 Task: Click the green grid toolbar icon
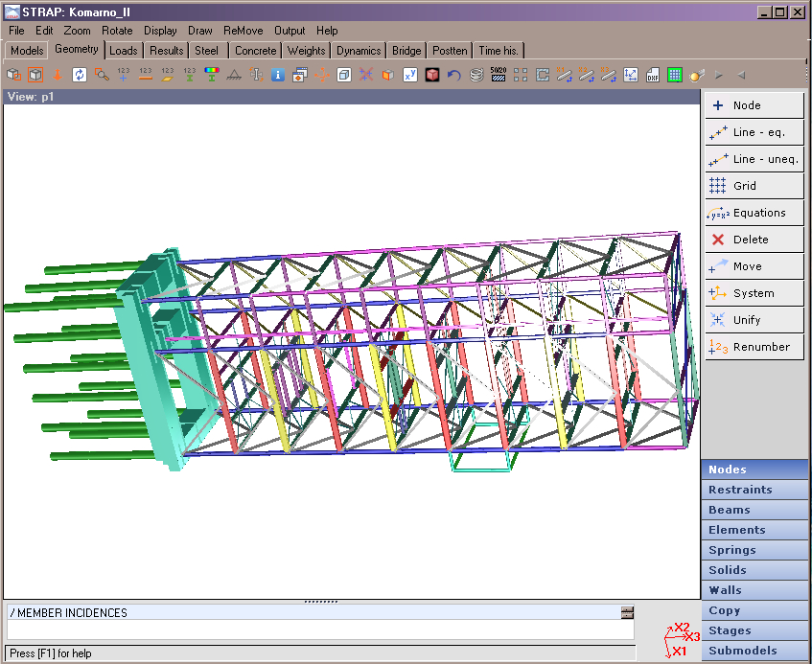[x=675, y=75]
